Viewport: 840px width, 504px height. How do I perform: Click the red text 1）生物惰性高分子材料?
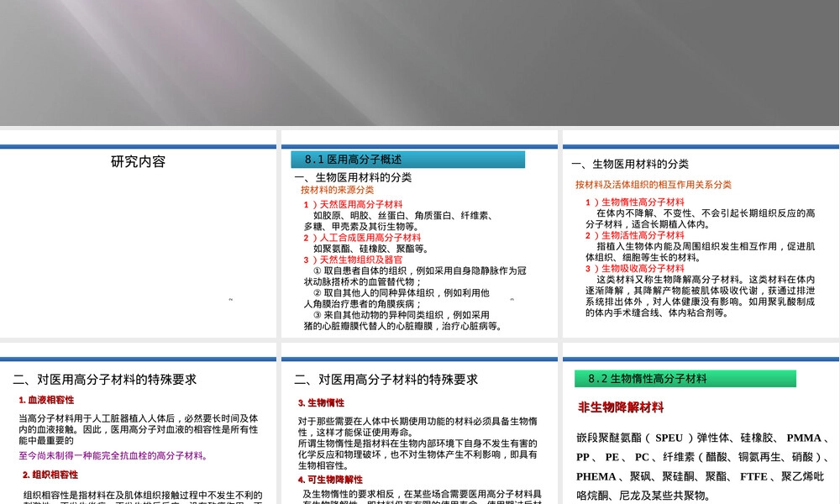[x=635, y=202]
